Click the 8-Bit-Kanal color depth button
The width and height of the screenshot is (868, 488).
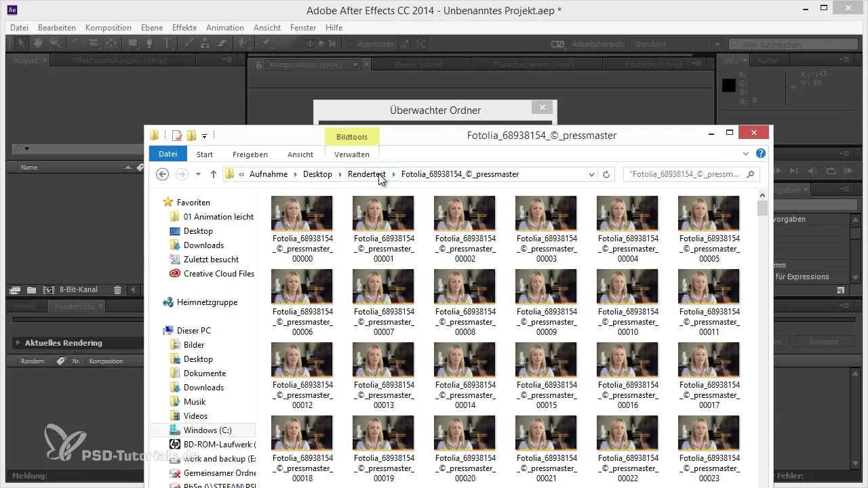[79, 289]
